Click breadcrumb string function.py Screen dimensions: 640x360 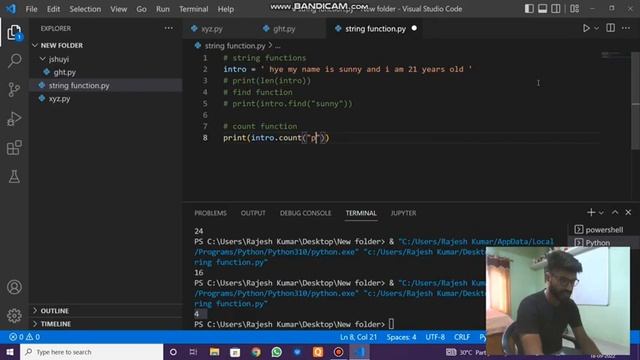235,46
